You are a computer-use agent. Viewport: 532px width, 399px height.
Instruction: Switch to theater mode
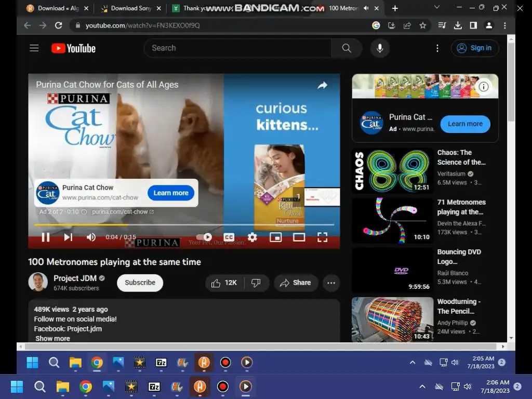[x=299, y=237]
